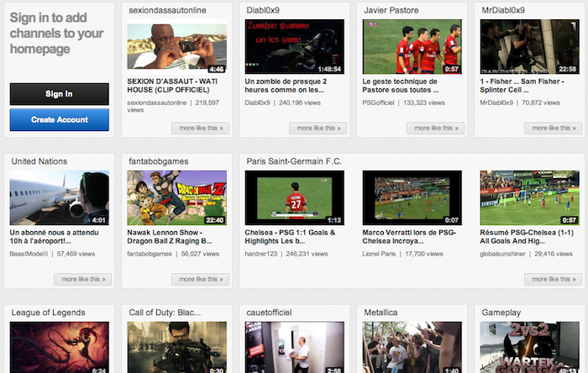Open the League of Legends channel heading

48,313
